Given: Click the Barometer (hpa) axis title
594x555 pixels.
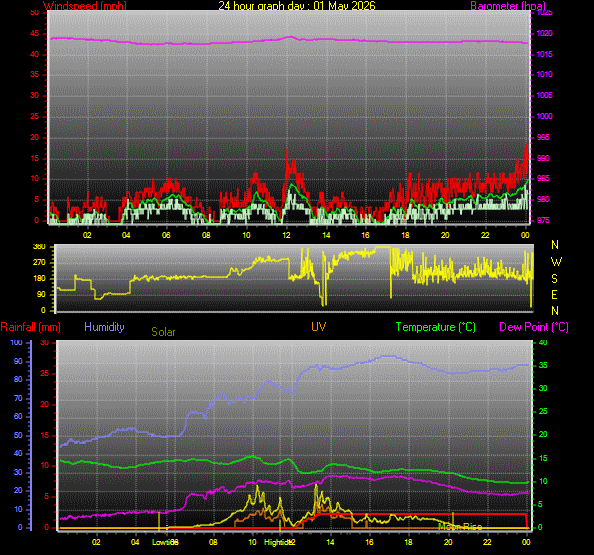Looking at the screenshot, I should [508, 6].
